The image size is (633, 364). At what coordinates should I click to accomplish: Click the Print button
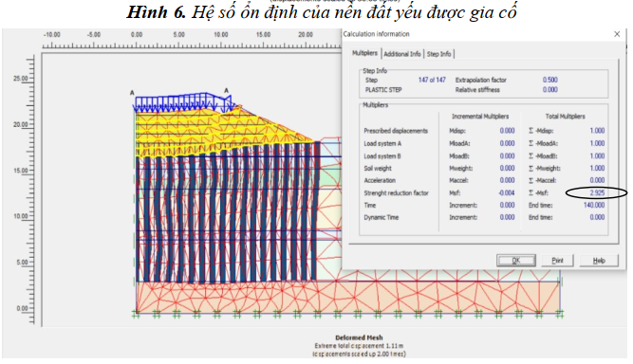[x=557, y=261]
